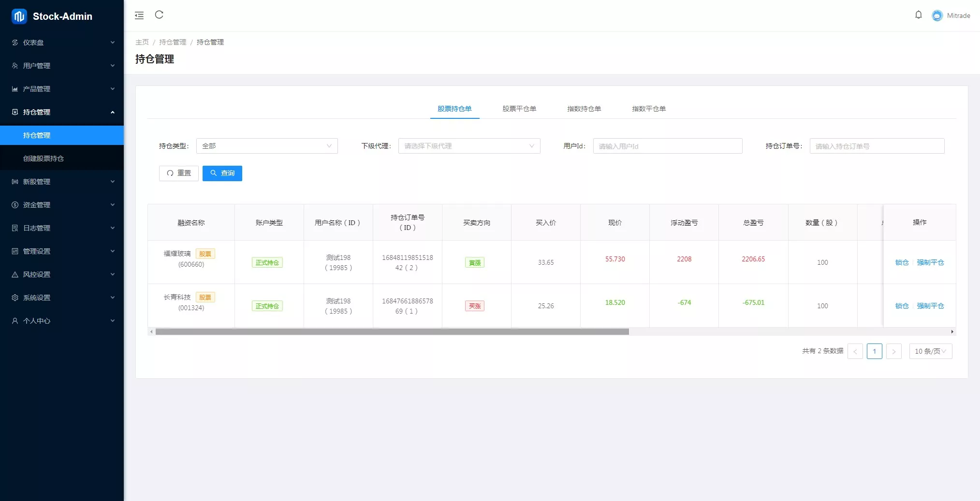980x501 pixels.
Task: Click the 查询 search button
Action: (x=222, y=173)
